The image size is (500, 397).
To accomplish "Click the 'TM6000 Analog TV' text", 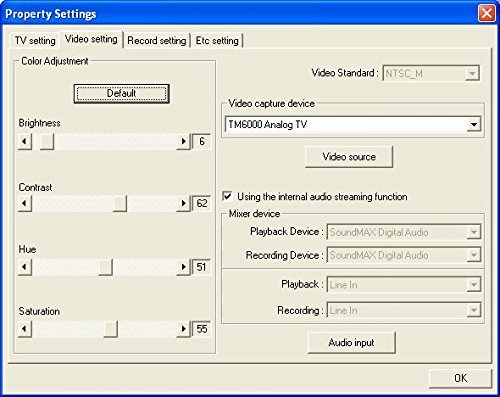I will (x=267, y=125).
